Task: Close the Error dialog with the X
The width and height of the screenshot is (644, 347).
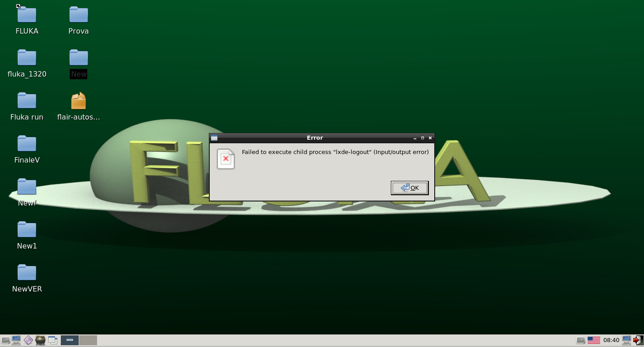Action: pyautogui.click(x=430, y=138)
